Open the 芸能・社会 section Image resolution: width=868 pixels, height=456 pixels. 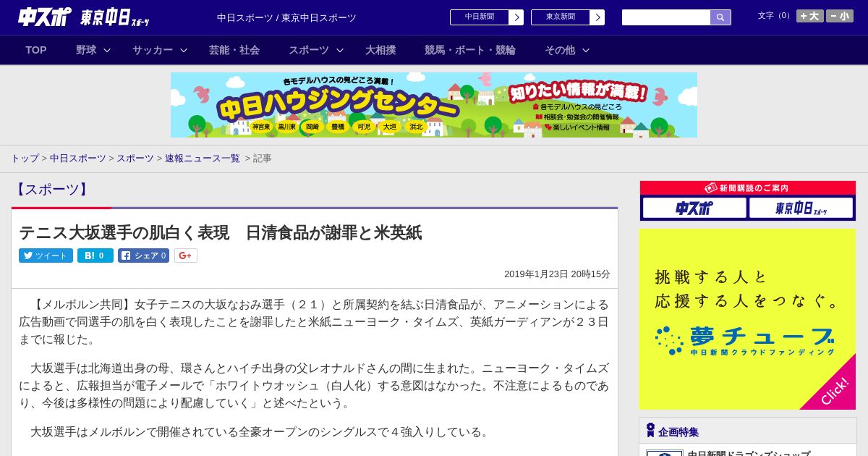[234, 50]
